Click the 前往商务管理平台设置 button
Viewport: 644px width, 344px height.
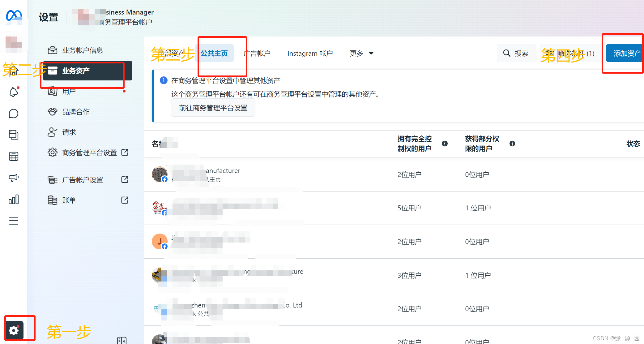213,108
